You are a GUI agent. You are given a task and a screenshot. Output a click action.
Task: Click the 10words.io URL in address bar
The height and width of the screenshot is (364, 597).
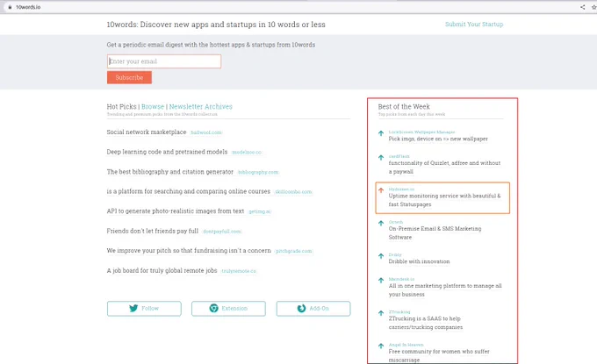(x=28, y=7)
